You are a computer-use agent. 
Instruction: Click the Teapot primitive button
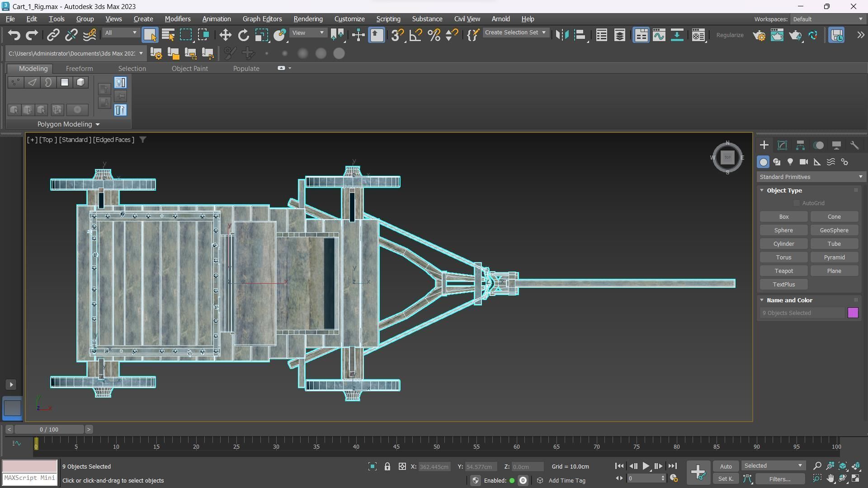783,271
